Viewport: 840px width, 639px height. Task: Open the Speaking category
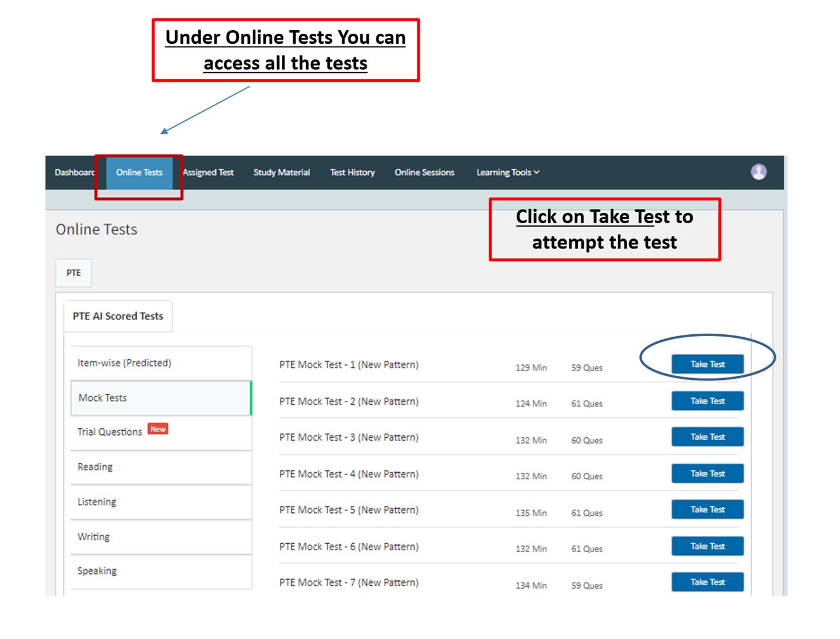[x=161, y=572]
